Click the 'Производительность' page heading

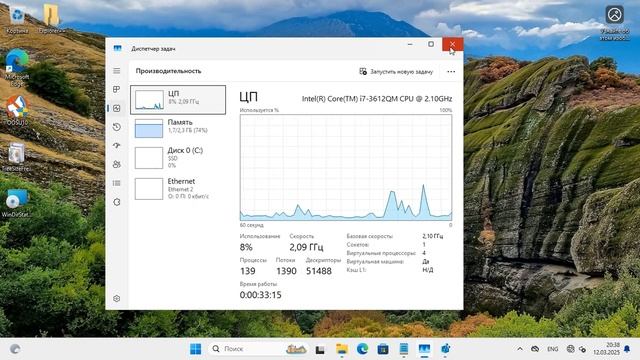tap(169, 71)
